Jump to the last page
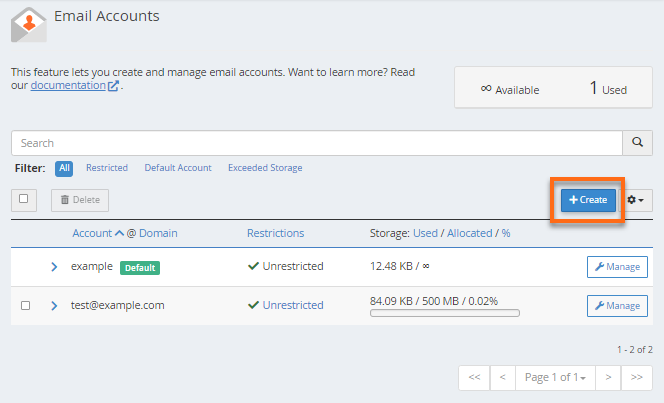 pos(636,377)
